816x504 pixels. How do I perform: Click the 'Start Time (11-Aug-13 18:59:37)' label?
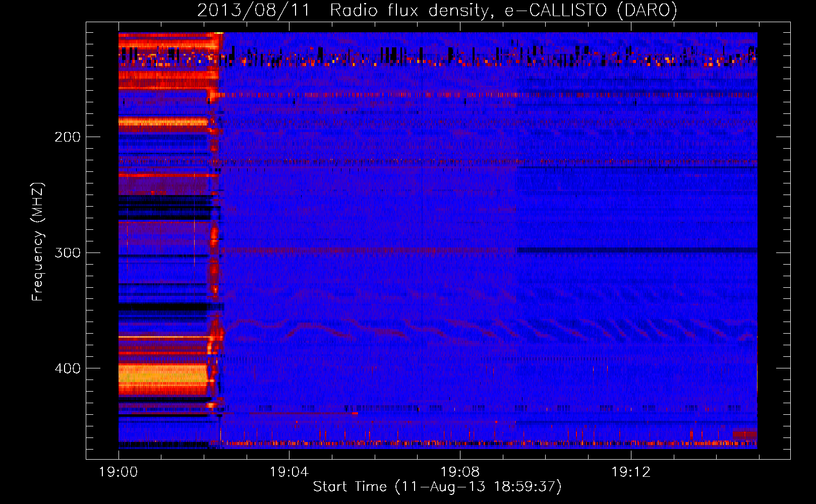(x=437, y=487)
